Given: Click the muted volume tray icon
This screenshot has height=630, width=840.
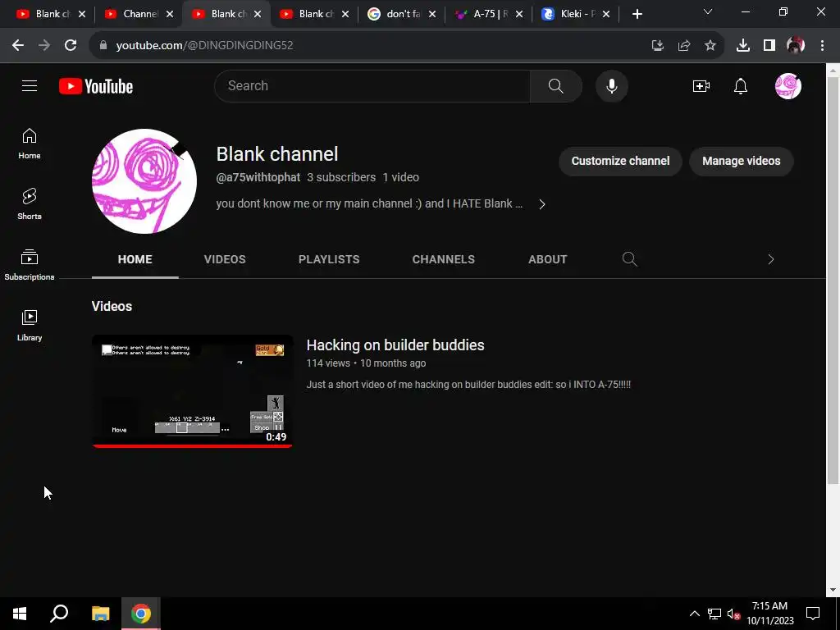Looking at the screenshot, I should click(733, 614).
